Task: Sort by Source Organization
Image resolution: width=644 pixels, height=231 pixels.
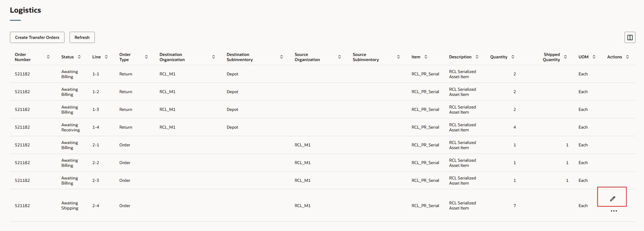Action: (339, 57)
